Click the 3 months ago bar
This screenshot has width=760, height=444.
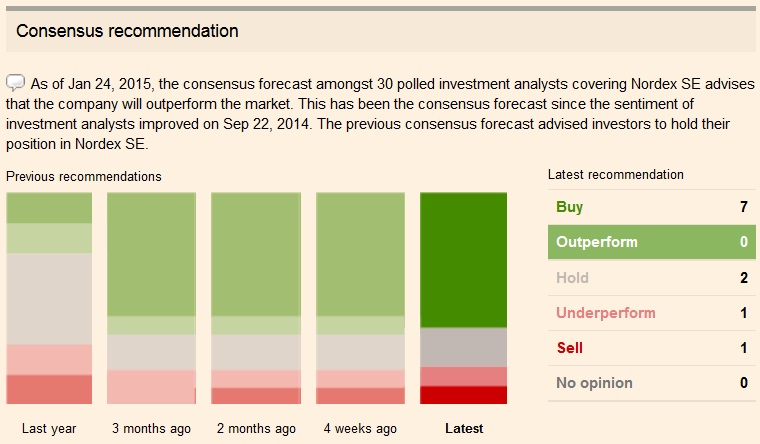point(151,298)
